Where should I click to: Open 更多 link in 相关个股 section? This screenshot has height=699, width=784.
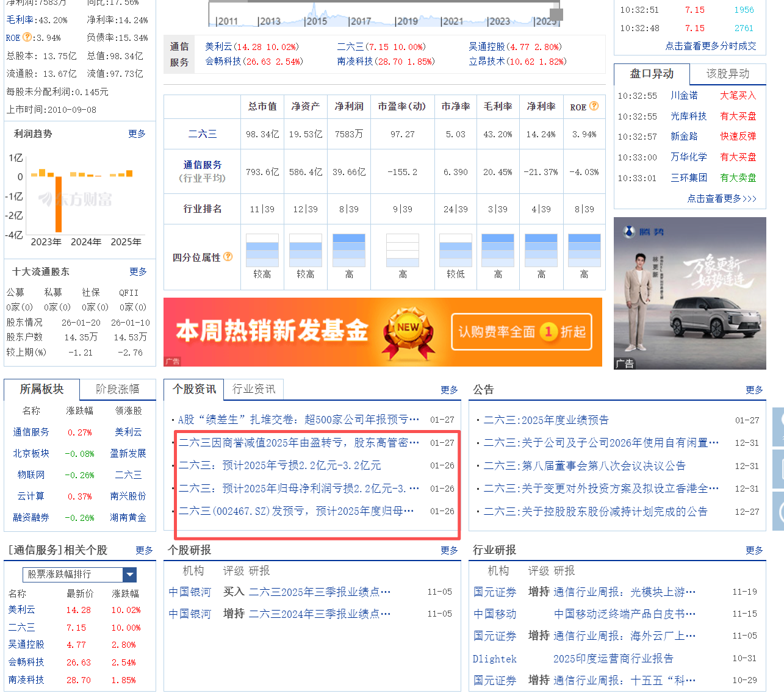pos(144,550)
